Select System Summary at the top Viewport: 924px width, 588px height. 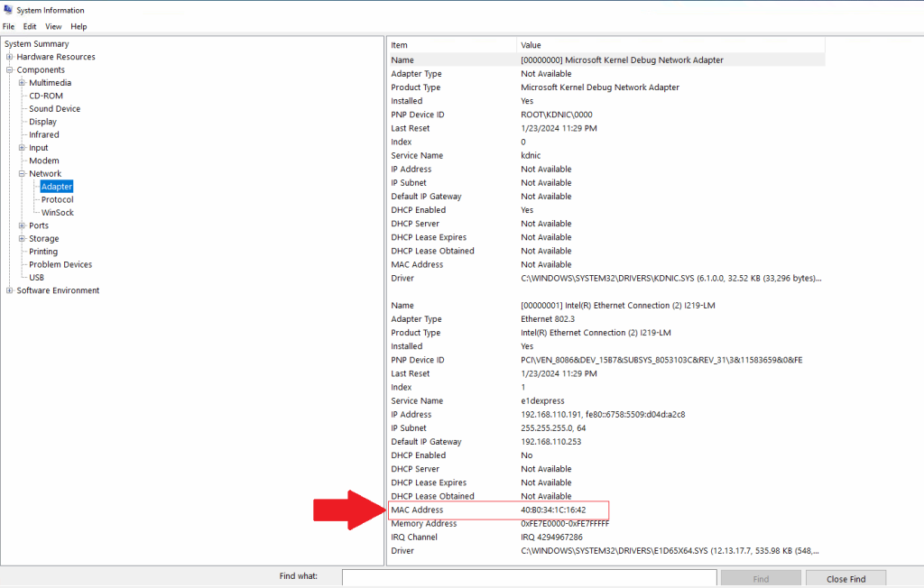[x=36, y=42]
